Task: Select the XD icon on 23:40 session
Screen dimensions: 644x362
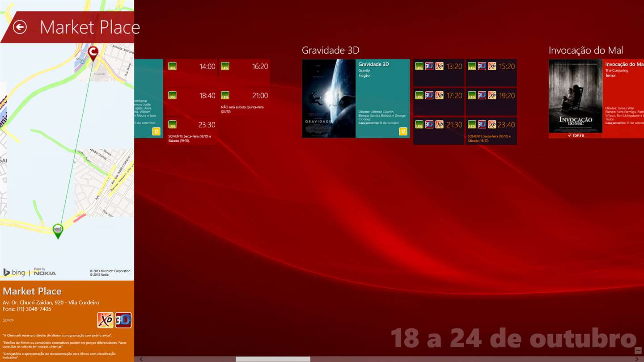Action: click(x=492, y=124)
